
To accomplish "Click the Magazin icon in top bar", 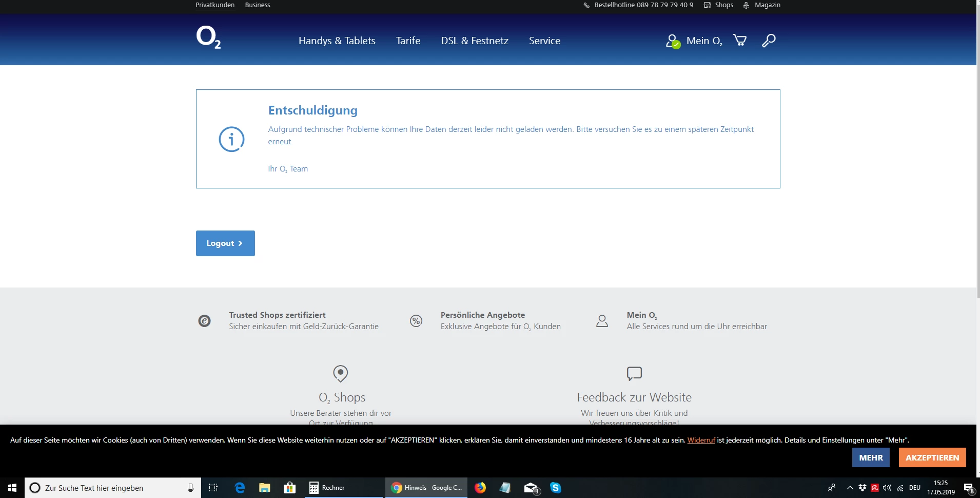I will click(x=746, y=5).
